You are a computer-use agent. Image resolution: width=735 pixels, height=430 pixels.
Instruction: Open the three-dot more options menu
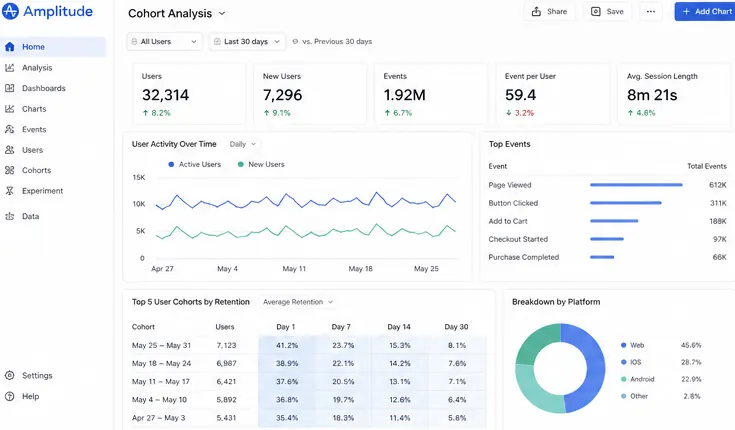[x=651, y=11]
